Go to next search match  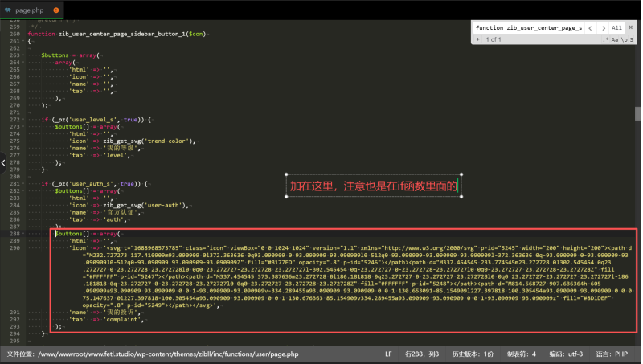tap(603, 27)
